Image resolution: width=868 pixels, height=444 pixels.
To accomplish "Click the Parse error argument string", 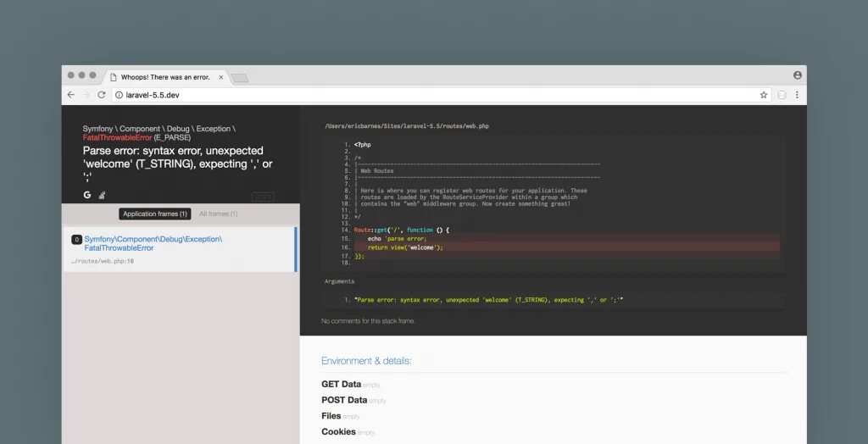I will [x=489, y=299].
